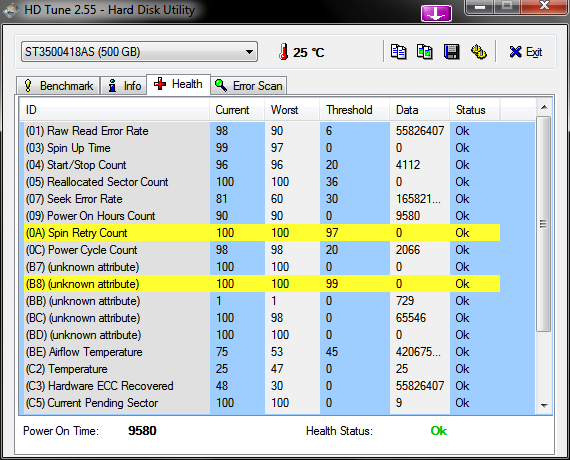Select the Raw Read Error Rate row

pyautogui.click(x=263, y=131)
